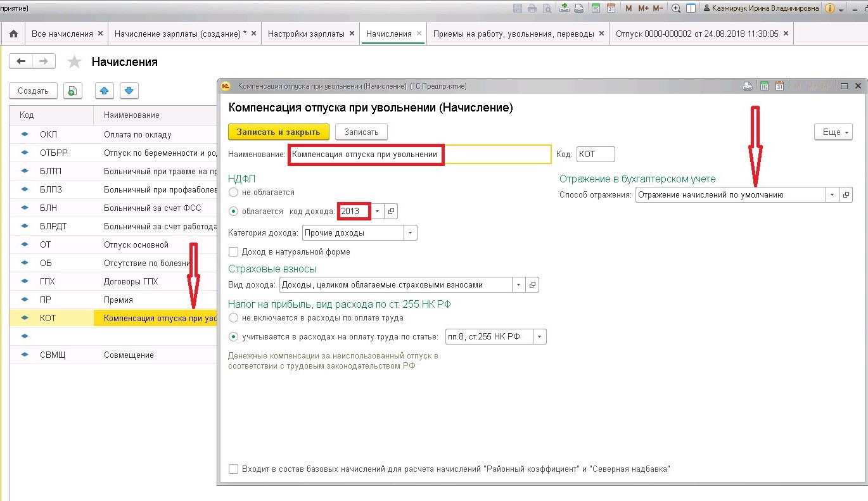Click the Home icon tab
Image resolution: width=868 pixels, height=501 pixels.
click(13, 34)
